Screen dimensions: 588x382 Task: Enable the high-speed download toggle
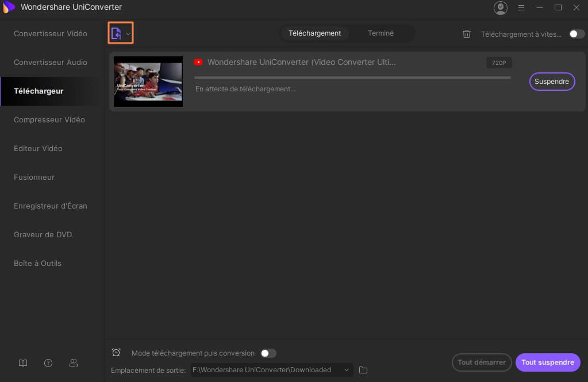(x=577, y=34)
